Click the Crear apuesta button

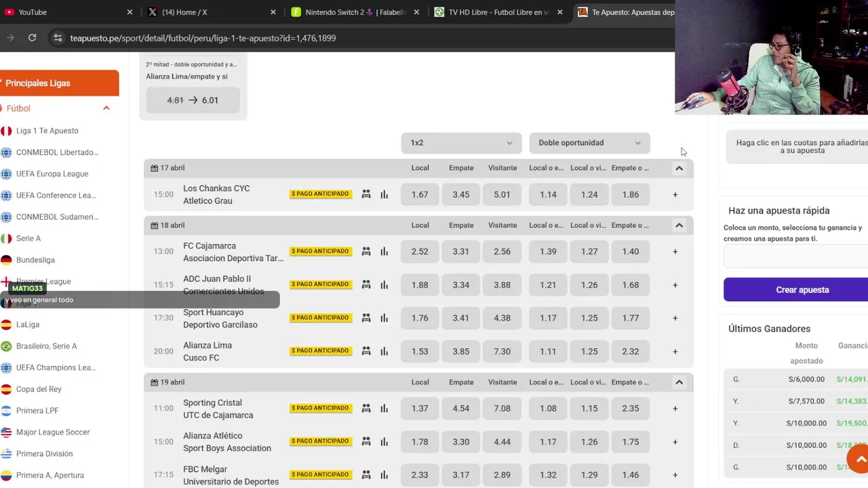(x=795, y=289)
